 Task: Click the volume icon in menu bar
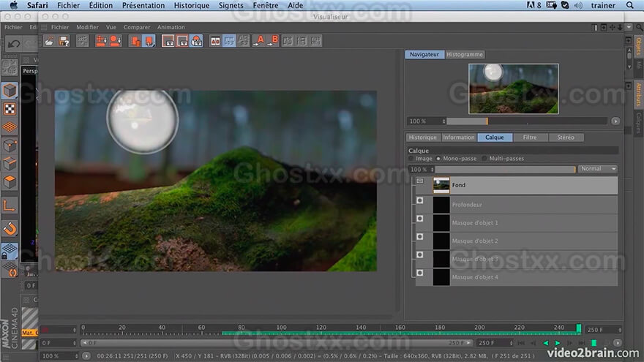click(x=578, y=5)
